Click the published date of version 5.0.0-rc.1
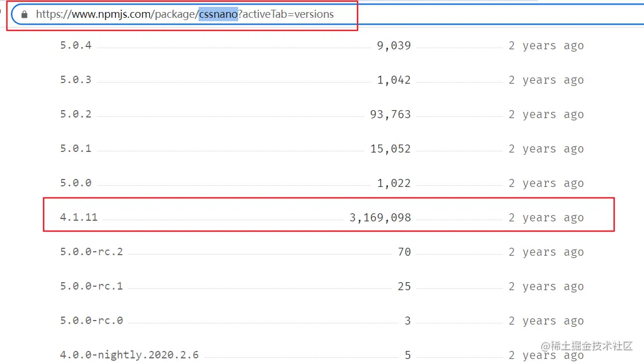This screenshot has height=363, width=644. point(546,287)
